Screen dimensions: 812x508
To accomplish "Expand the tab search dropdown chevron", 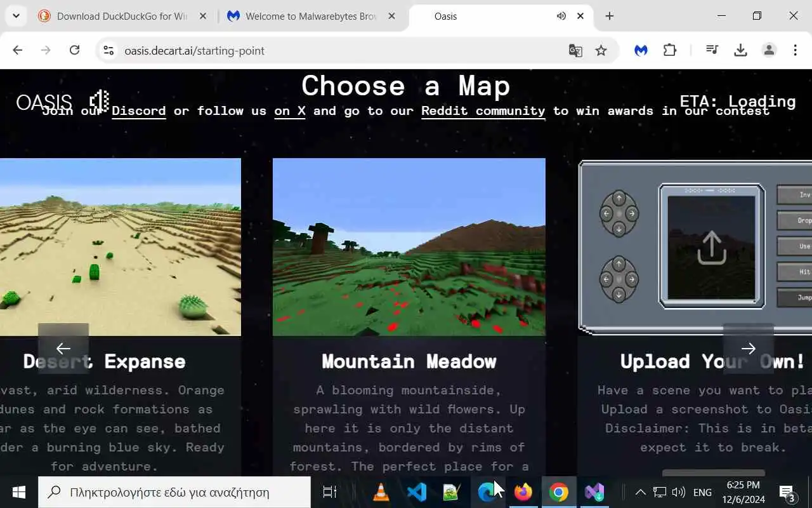I will tap(16, 16).
